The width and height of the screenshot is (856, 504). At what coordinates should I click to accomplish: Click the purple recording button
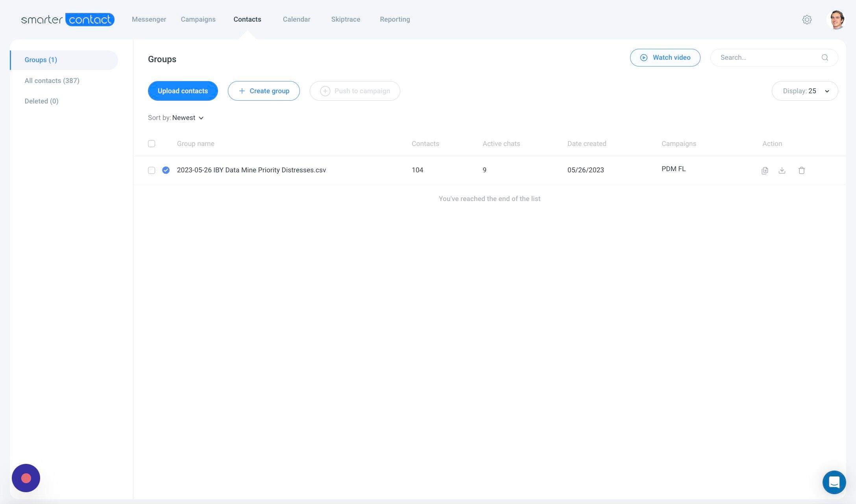(26, 478)
